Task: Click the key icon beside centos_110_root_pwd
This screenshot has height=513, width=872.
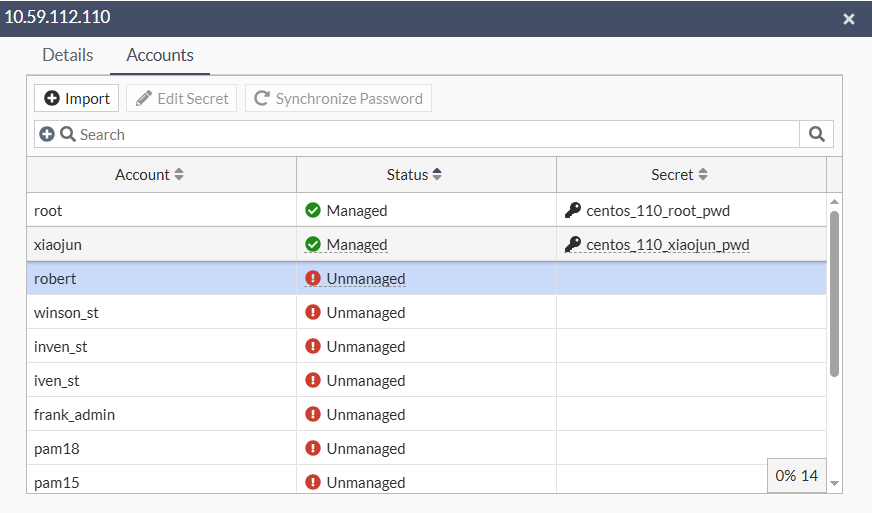Action: (573, 210)
